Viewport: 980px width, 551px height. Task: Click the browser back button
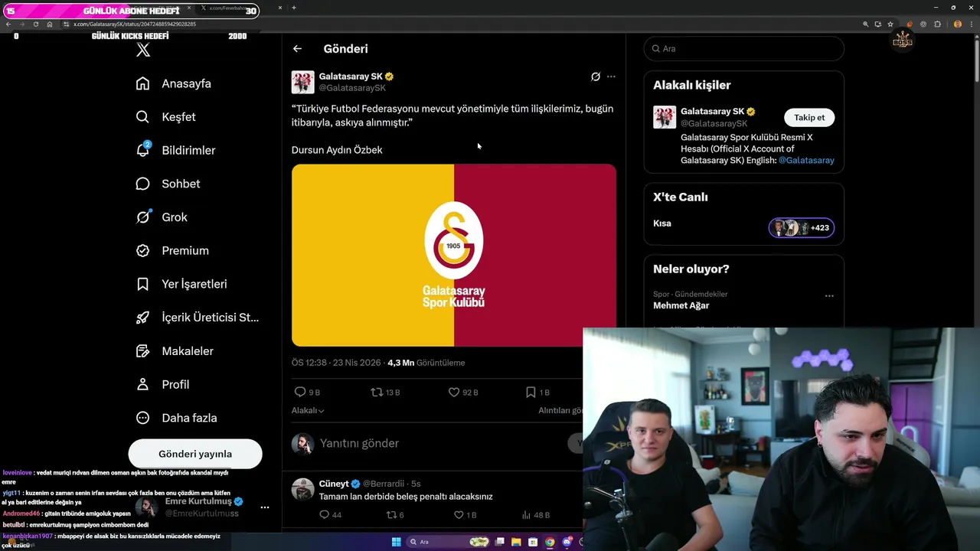8,24
